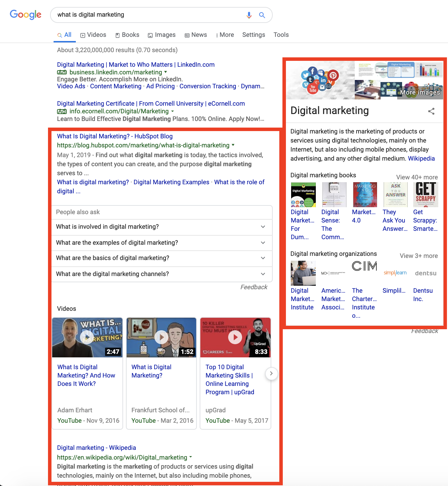Click inside the search query field
This screenshot has height=486, width=448.
click(x=146, y=15)
